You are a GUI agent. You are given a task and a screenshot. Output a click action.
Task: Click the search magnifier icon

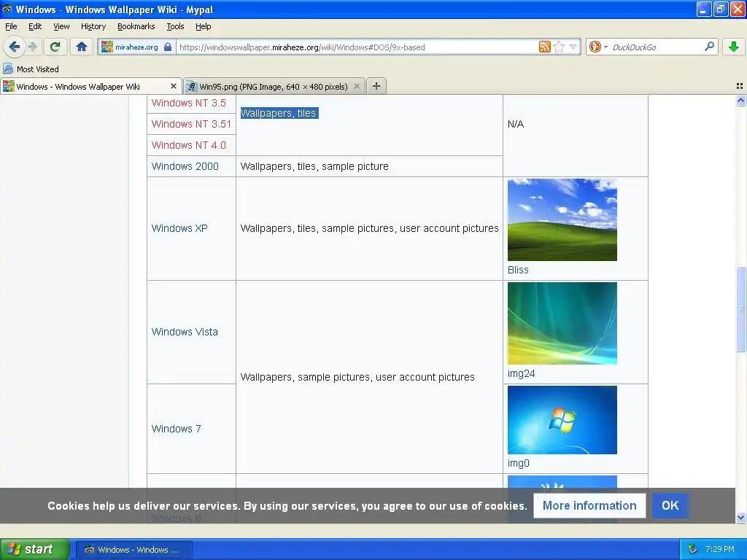(709, 47)
